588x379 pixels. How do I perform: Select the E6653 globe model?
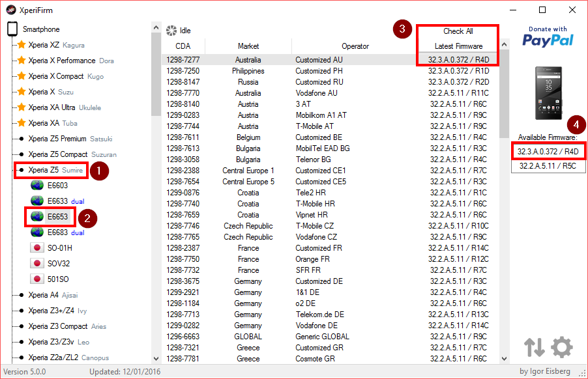(x=49, y=216)
